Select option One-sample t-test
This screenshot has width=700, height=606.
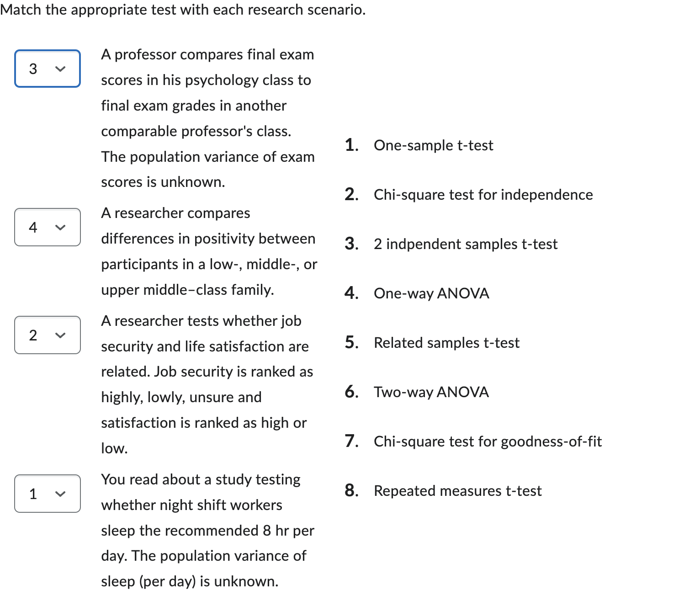pos(433,145)
